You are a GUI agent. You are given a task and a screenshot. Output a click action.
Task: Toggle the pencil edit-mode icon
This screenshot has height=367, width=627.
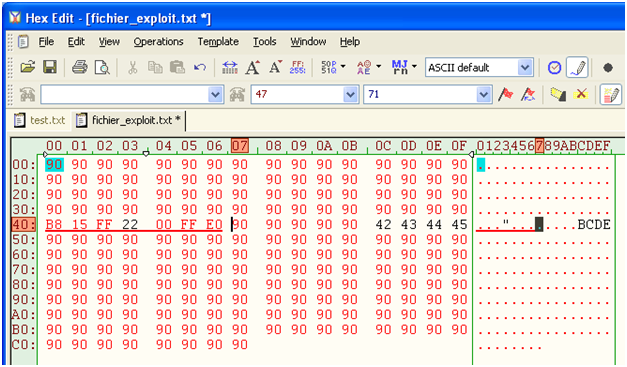click(x=577, y=67)
